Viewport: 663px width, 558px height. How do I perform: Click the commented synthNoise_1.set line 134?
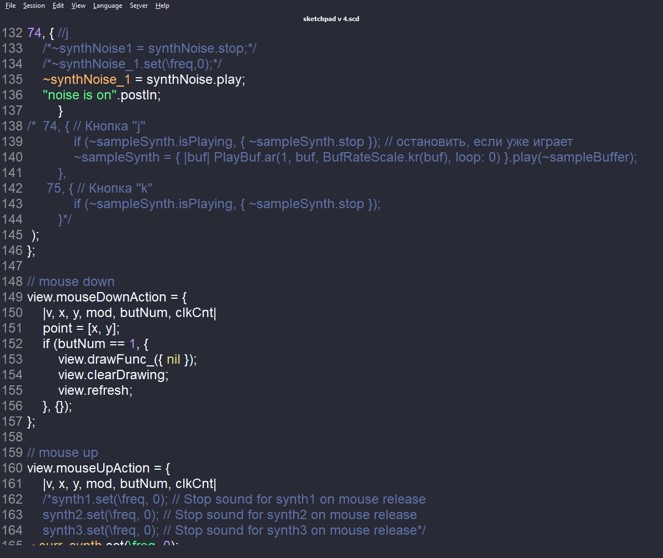[132, 64]
